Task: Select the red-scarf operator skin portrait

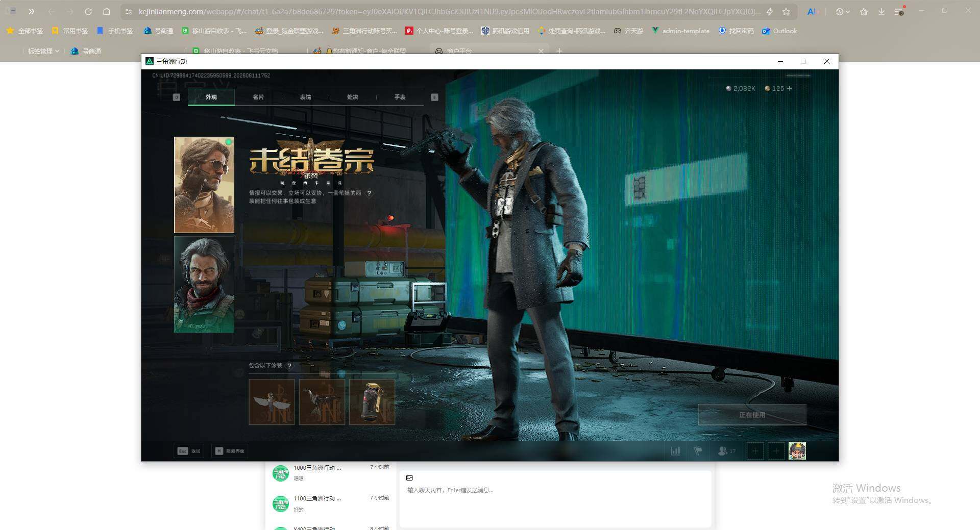Action: tap(204, 284)
